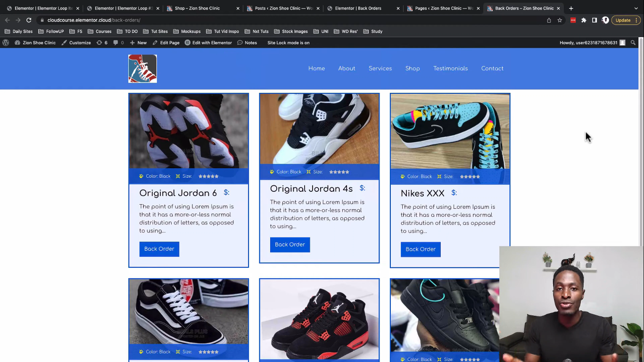The image size is (644, 362).
Task: Reload the current page
Action: coord(29,20)
